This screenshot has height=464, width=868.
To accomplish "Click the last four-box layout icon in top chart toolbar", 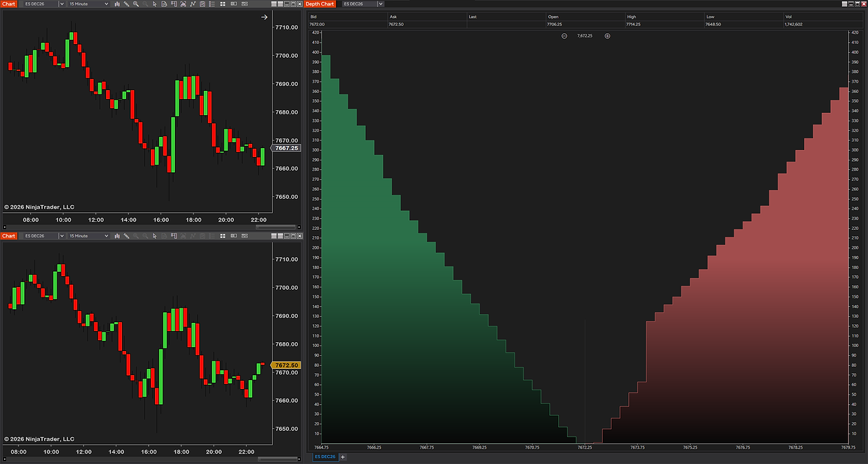I will (x=245, y=4).
